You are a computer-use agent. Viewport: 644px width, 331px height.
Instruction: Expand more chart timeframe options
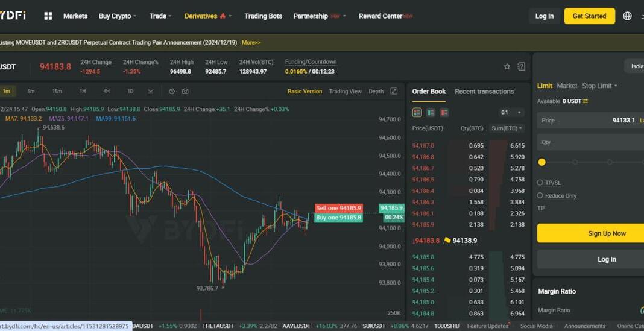point(150,92)
